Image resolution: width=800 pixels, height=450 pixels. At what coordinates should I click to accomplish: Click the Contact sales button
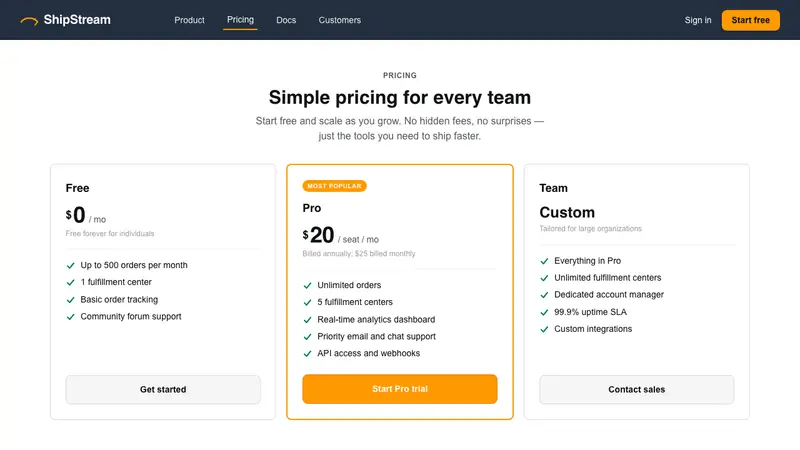click(636, 389)
